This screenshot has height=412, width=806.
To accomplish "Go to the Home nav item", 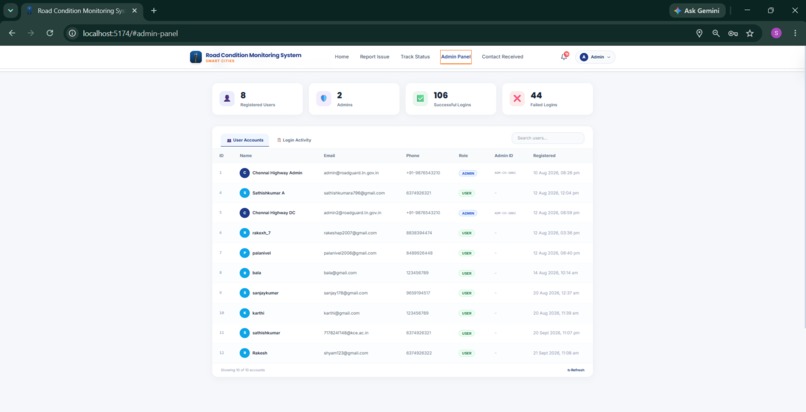I will tap(342, 57).
